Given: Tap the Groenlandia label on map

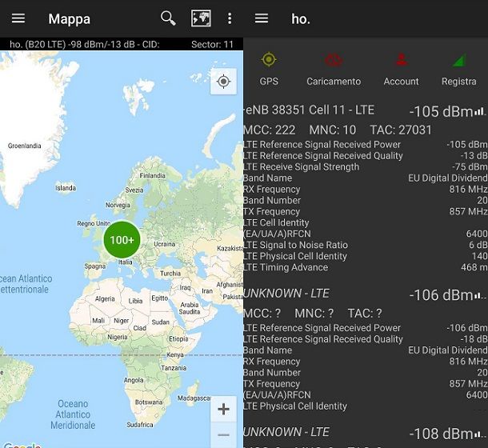Looking at the screenshot, I should 24,146.
